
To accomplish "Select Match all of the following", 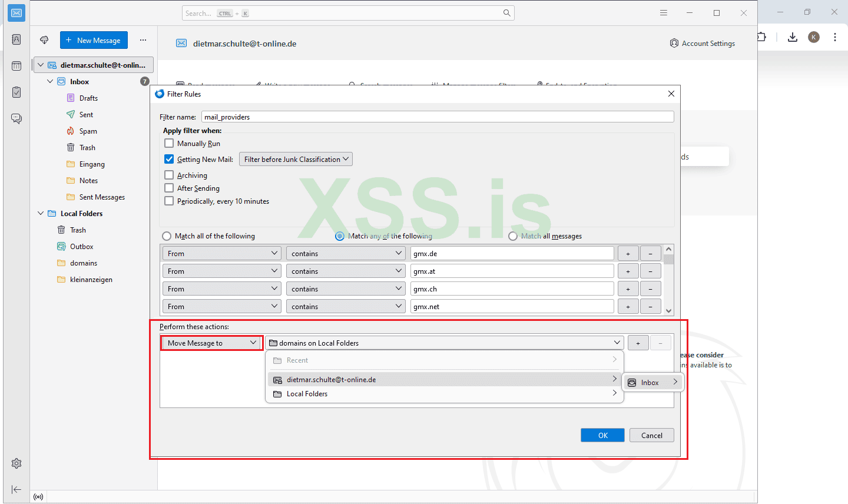I will click(167, 236).
